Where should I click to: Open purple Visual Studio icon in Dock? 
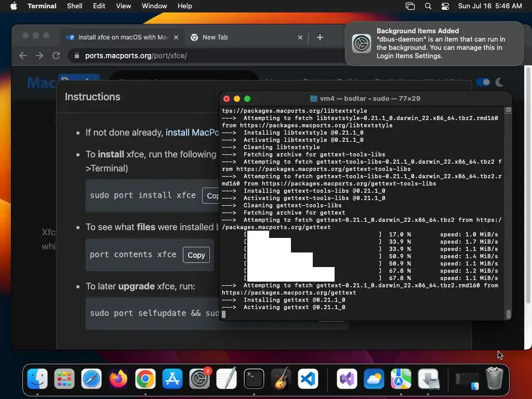pos(347,379)
